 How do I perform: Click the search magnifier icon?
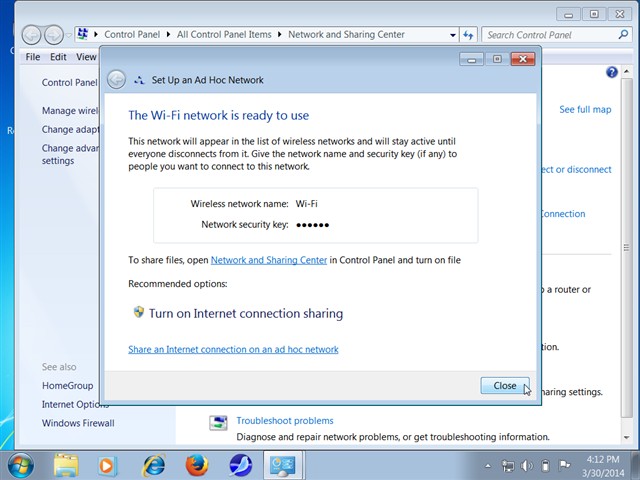click(x=623, y=35)
